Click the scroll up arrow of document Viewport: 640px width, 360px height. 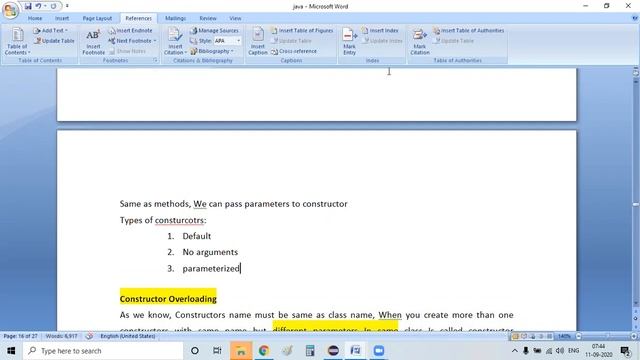(636, 82)
